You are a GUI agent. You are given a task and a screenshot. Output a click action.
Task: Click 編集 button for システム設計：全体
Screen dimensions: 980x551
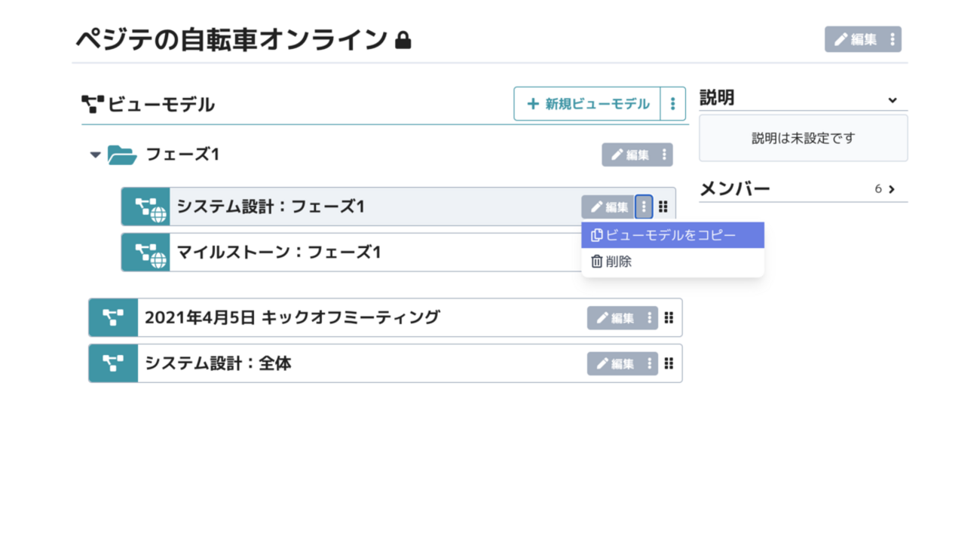pyautogui.click(x=614, y=364)
